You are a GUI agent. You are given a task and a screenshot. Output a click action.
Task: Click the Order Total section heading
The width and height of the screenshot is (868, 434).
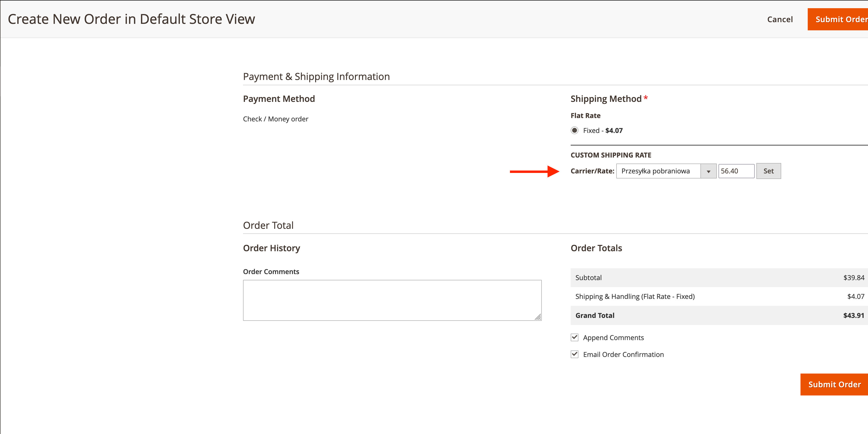pyautogui.click(x=268, y=225)
